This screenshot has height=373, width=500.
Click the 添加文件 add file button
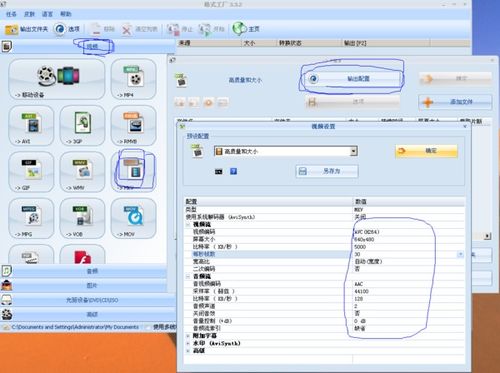(x=455, y=102)
